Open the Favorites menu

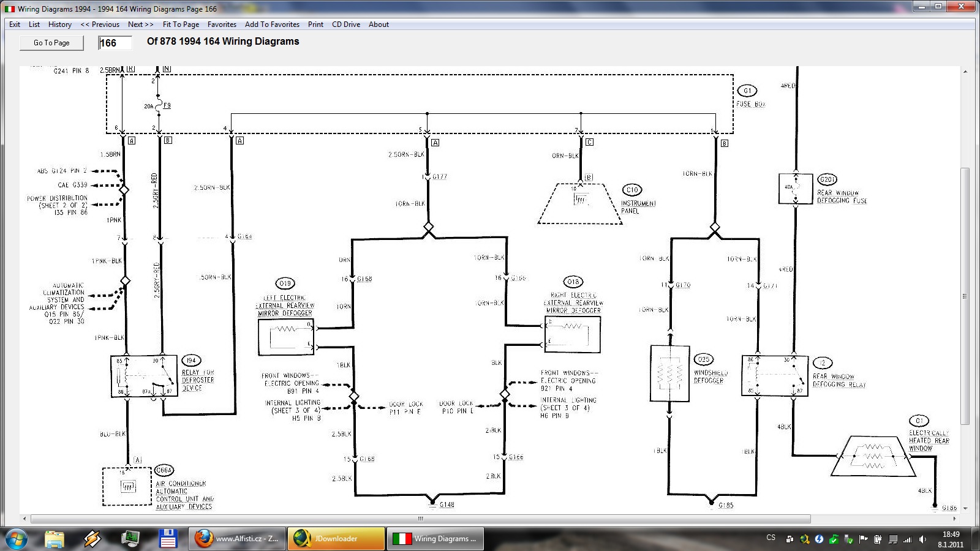222,24
